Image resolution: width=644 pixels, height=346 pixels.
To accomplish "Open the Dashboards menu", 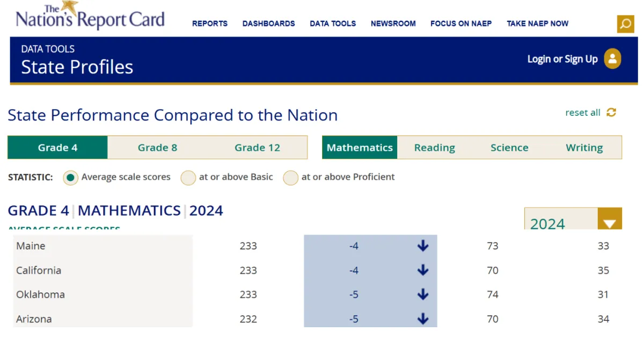I will (x=269, y=24).
